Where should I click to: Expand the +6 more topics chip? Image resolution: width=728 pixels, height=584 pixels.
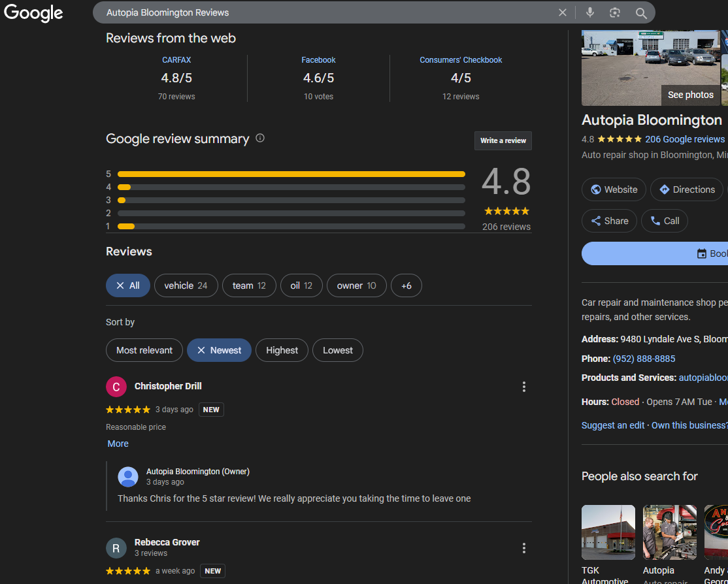[x=406, y=285]
